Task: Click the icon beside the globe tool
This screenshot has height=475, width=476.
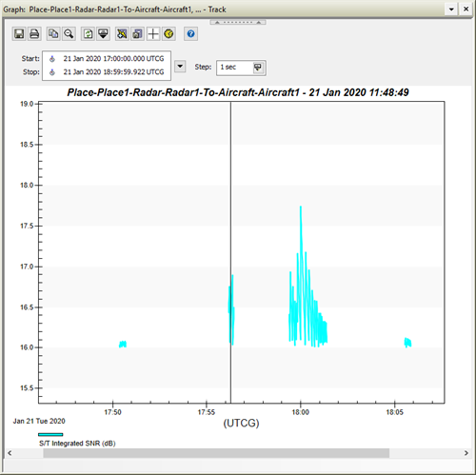Action: click(x=137, y=33)
